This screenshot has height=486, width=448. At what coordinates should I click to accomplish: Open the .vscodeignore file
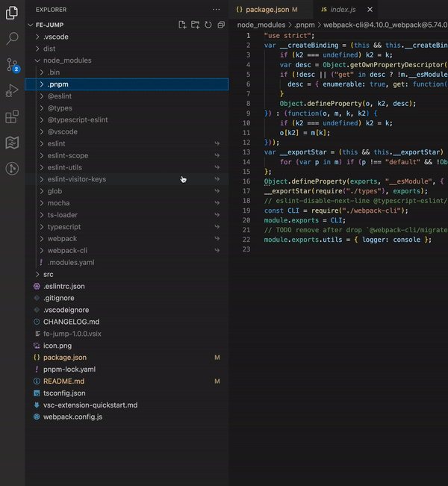pyautogui.click(x=127, y=310)
